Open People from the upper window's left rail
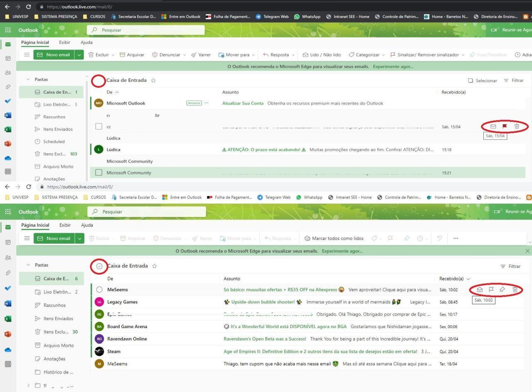 click(8, 73)
